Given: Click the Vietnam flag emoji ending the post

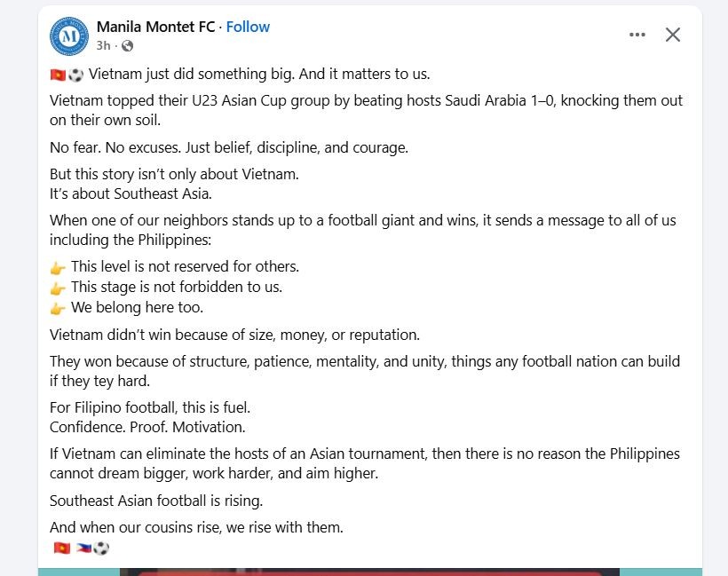Looking at the screenshot, I should [x=61, y=548].
